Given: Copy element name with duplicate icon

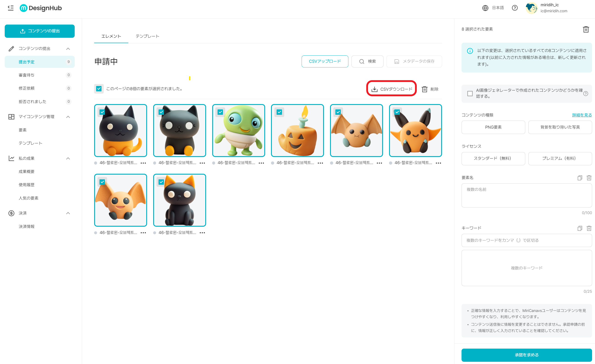Looking at the screenshot, I should tap(580, 178).
